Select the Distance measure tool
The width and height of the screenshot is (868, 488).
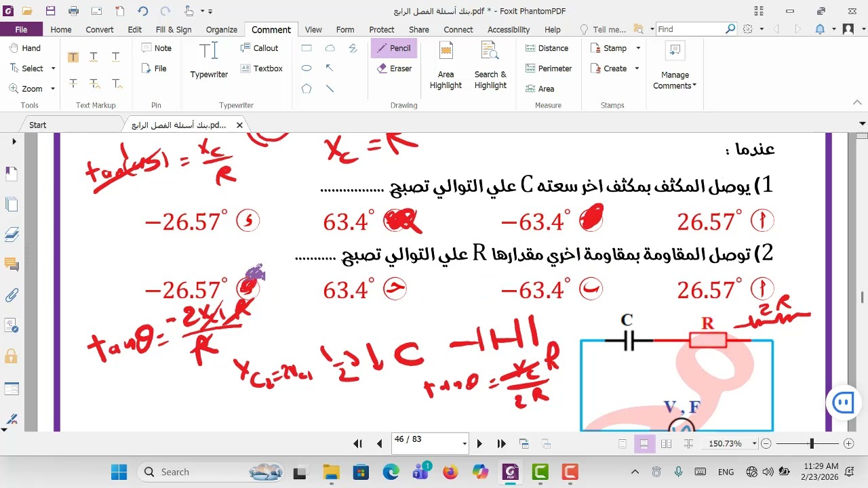(547, 48)
